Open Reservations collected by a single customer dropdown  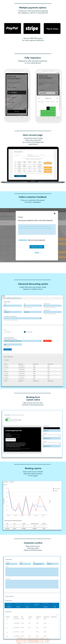(22, 341)
